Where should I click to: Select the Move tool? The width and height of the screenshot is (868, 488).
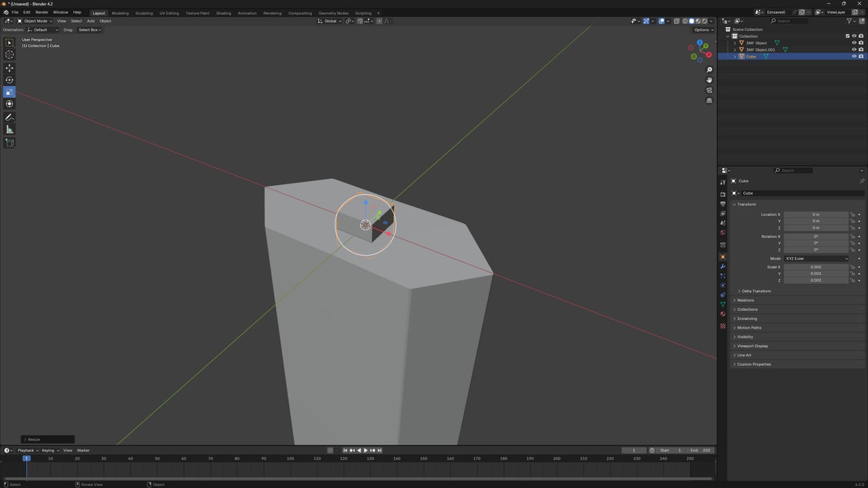click(9, 68)
